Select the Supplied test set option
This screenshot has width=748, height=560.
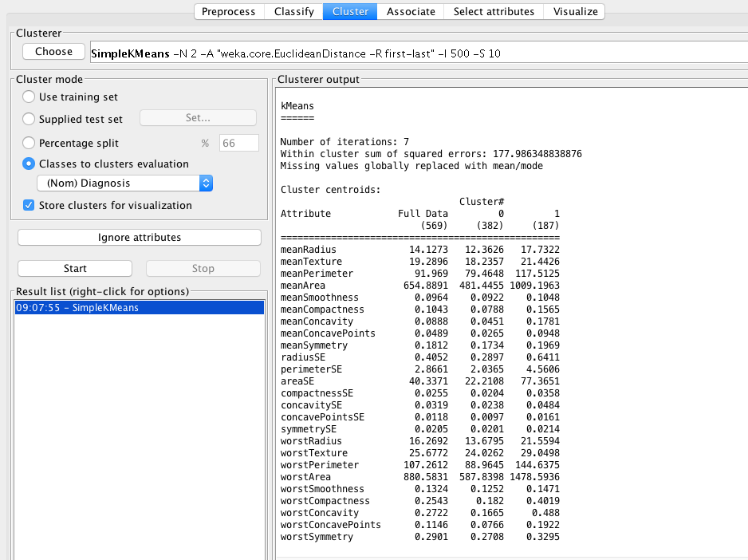29,119
